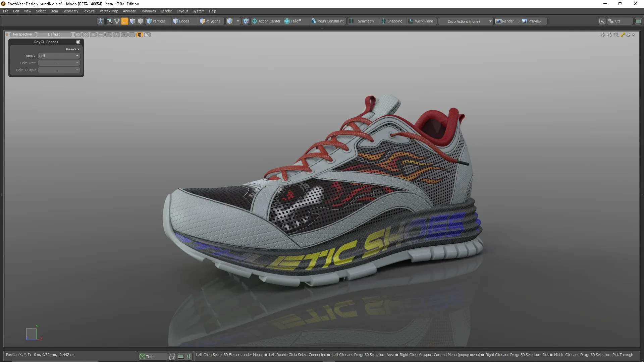The width and height of the screenshot is (644, 362).
Task: Click the gray cube icon before Vertices
Action: (140, 21)
